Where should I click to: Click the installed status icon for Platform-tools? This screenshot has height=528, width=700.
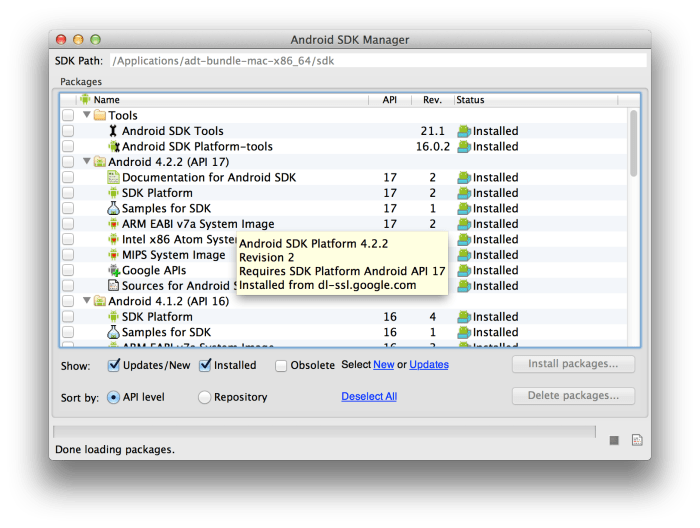click(464, 147)
